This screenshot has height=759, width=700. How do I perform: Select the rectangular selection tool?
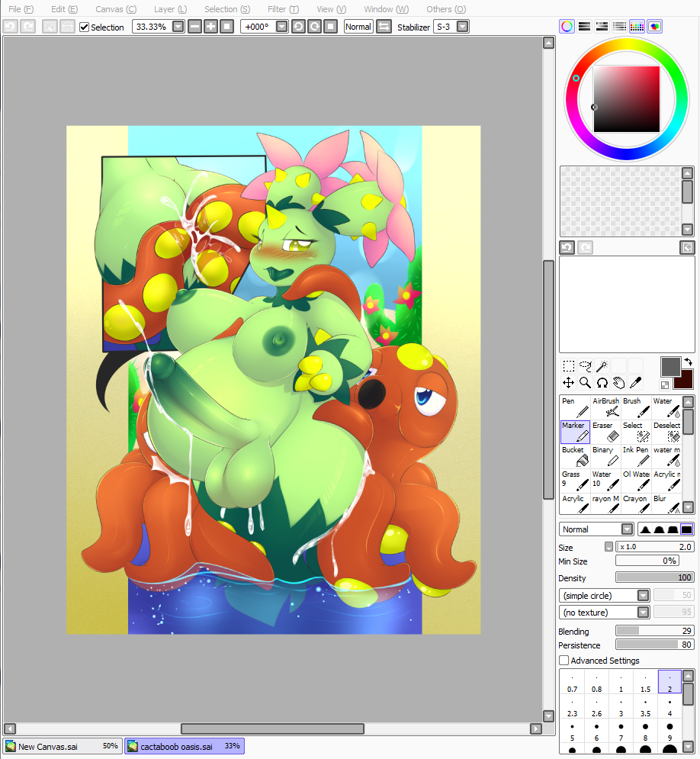click(x=568, y=366)
